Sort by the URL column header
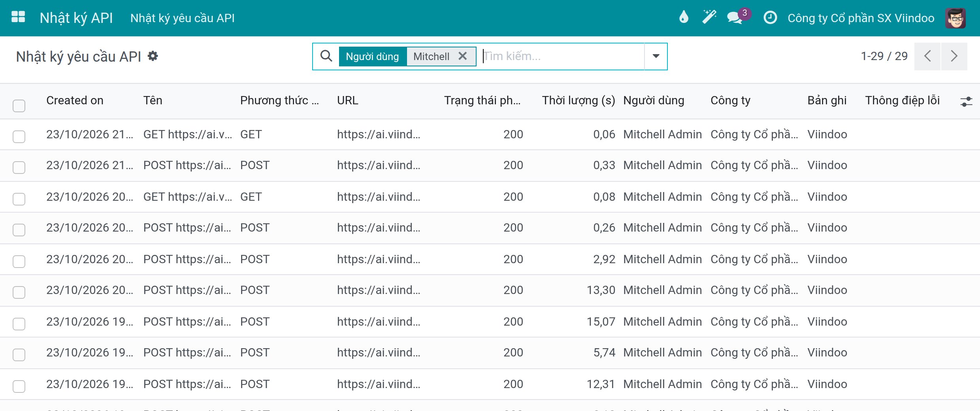Image resolution: width=980 pixels, height=411 pixels. 348,100
